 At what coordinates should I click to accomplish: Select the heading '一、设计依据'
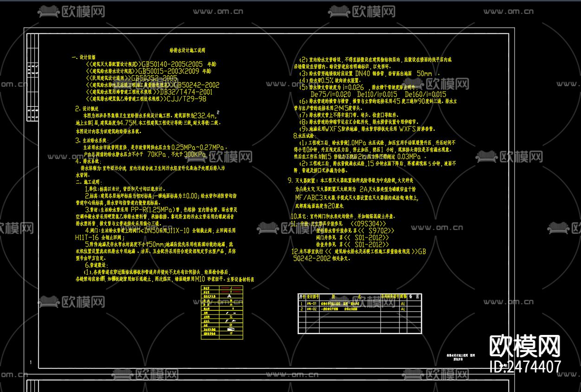click(x=84, y=57)
